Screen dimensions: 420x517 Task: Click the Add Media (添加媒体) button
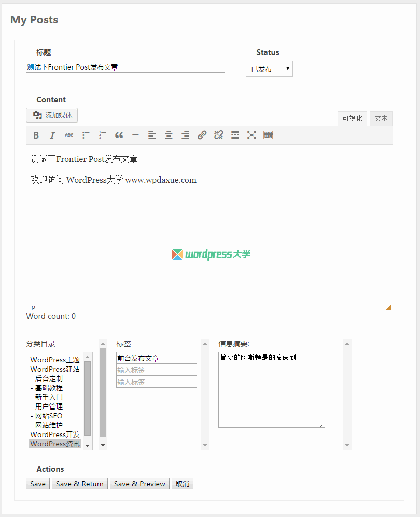click(x=52, y=115)
